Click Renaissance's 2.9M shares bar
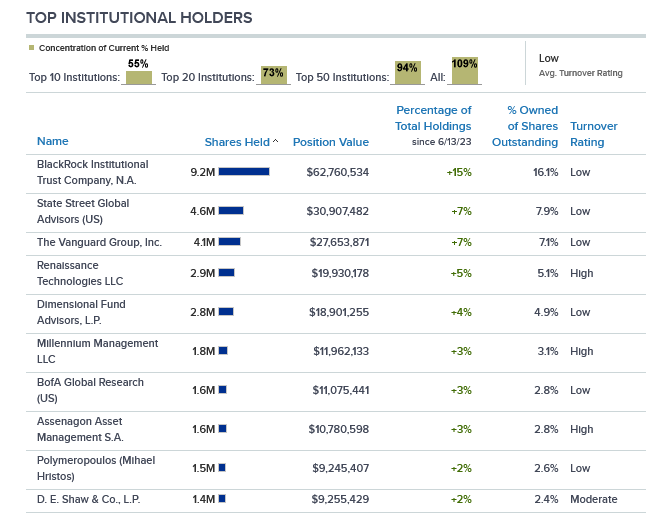Screen dimensions: 666x527 [x=226, y=273]
